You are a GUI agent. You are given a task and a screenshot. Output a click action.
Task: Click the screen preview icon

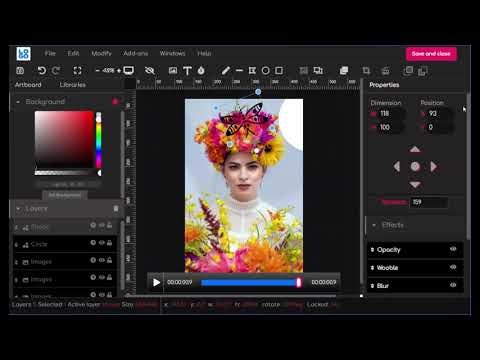(x=129, y=70)
